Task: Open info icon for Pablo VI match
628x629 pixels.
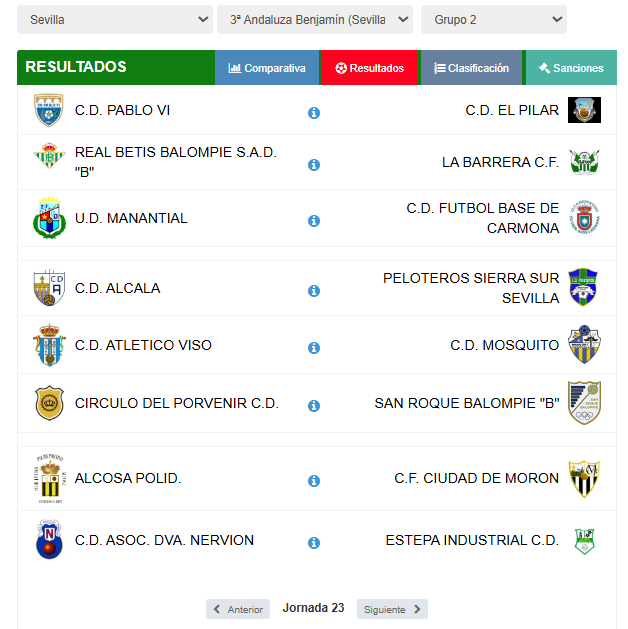Action: (314, 113)
